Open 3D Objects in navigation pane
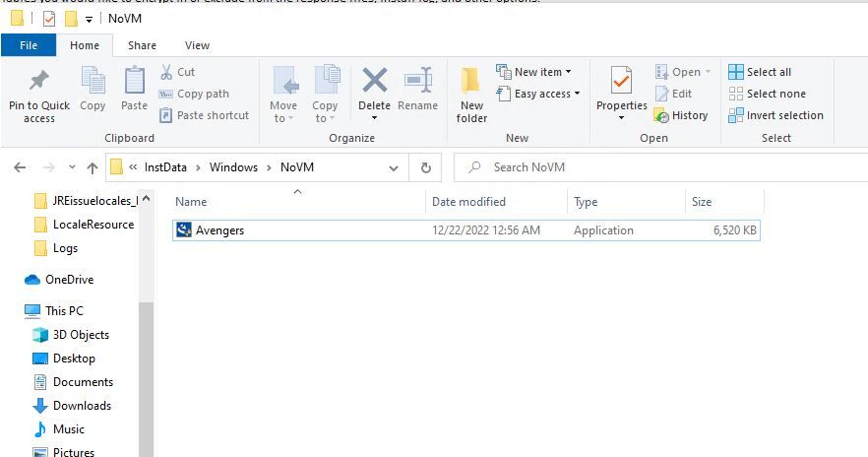This screenshot has width=868, height=457. coord(71,335)
